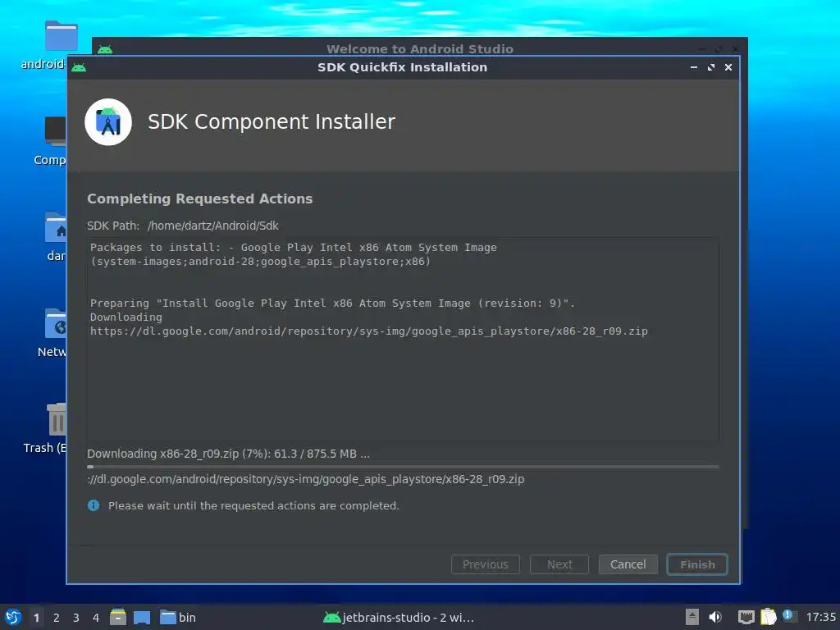The height and width of the screenshot is (630, 840).
Task: Minimize the SDK Quickfix Installation window
Action: point(694,67)
